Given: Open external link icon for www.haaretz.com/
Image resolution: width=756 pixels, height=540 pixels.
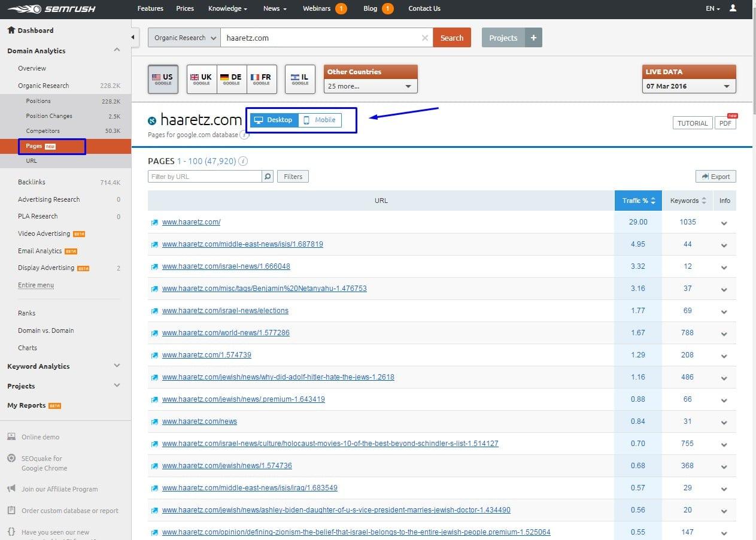Looking at the screenshot, I should click(154, 222).
